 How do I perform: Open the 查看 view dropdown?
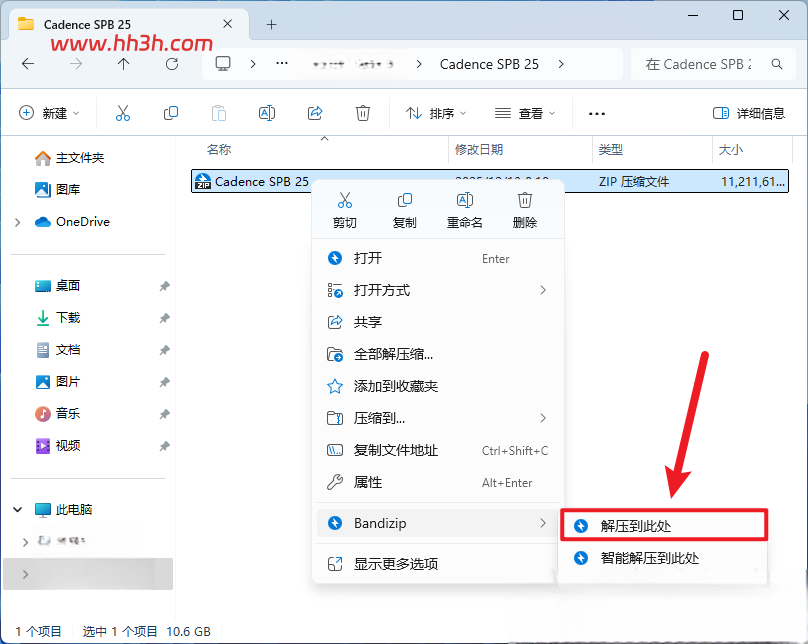(525, 113)
